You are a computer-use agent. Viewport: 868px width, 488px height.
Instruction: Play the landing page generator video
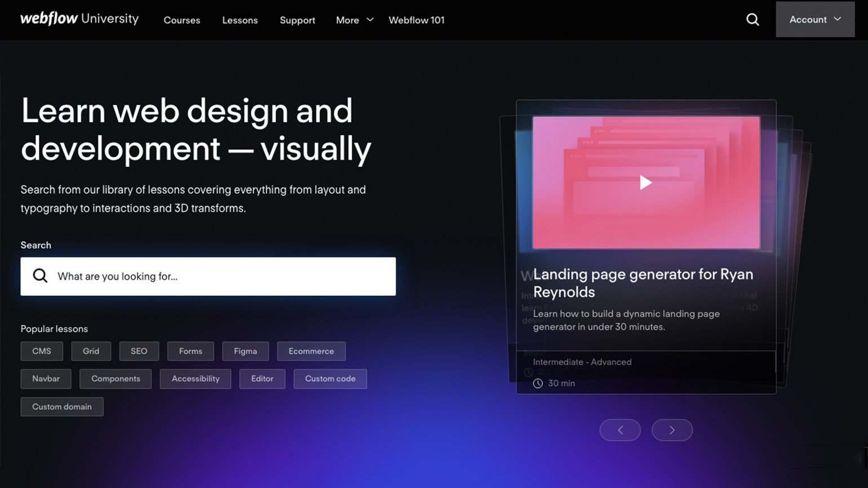pyautogui.click(x=646, y=183)
